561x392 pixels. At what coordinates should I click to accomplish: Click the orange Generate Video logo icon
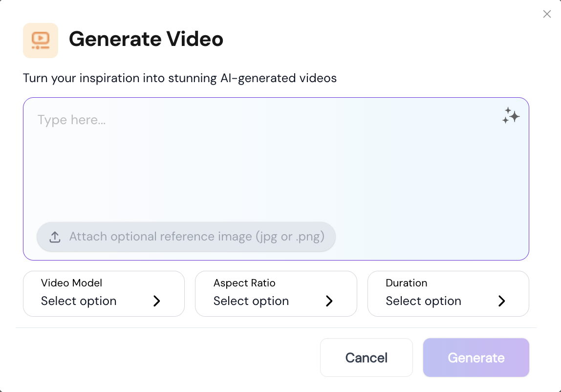click(x=41, y=41)
